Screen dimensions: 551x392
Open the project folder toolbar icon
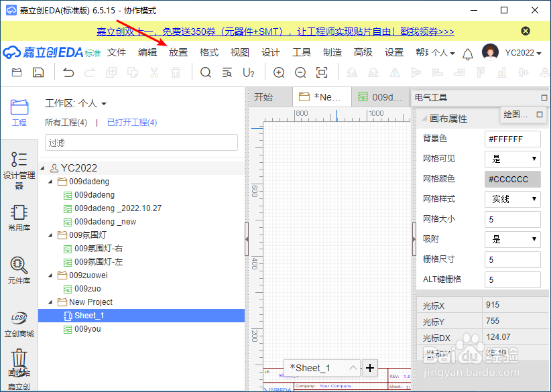click(x=17, y=73)
